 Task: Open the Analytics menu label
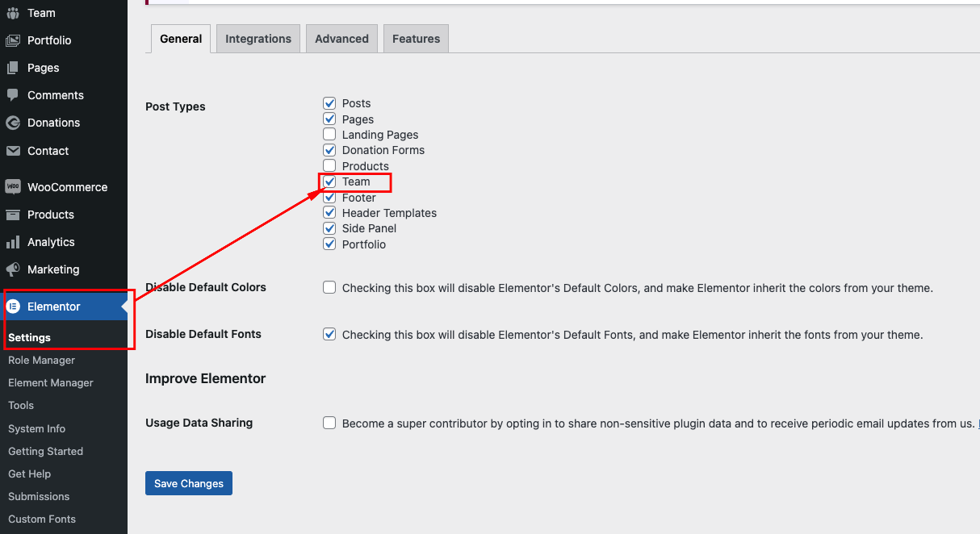point(51,242)
